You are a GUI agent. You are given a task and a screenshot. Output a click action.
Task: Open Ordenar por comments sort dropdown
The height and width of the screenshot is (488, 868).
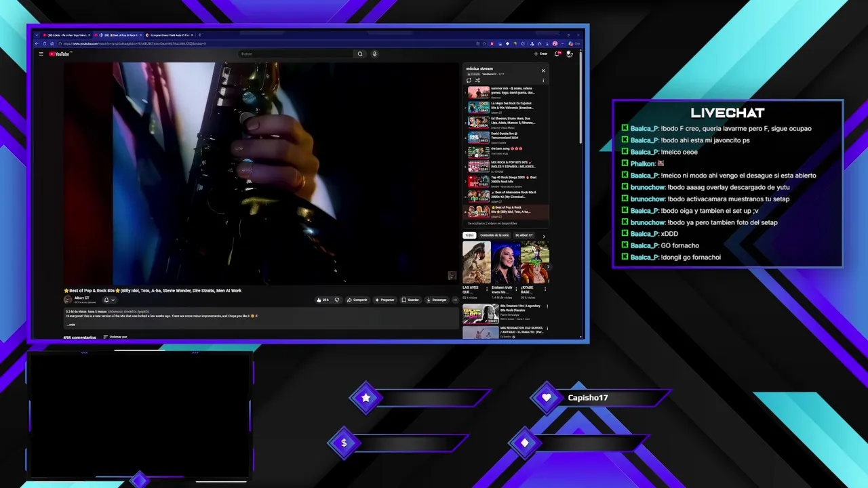pyautogui.click(x=115, y=337)
